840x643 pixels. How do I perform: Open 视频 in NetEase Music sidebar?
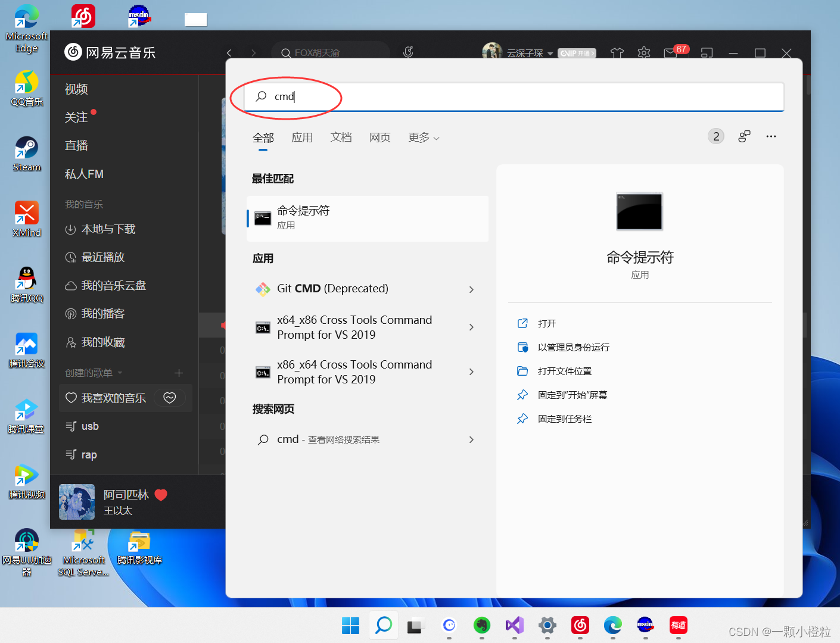point(76,89)
